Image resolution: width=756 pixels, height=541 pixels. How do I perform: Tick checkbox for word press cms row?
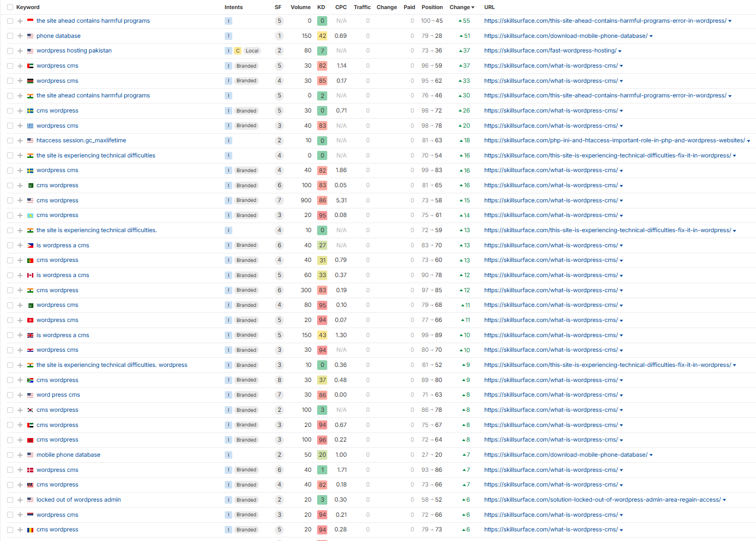click(x=10, y=395)
